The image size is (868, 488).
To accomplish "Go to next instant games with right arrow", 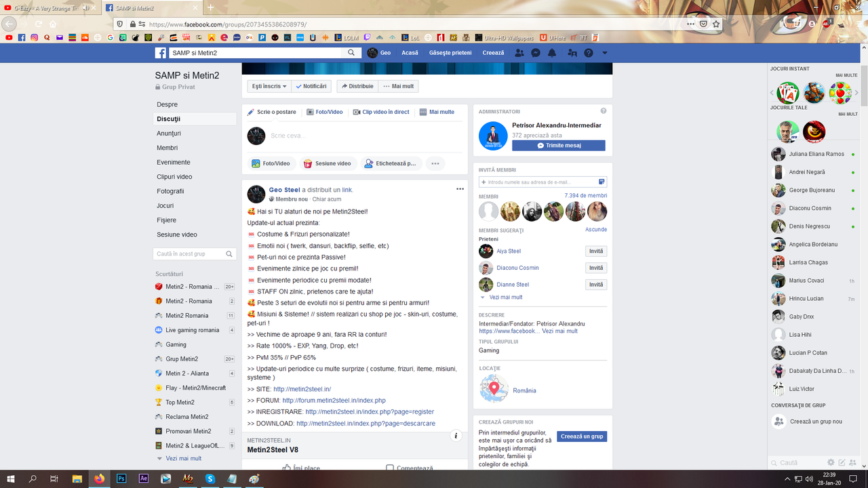I will coord(855,93).
